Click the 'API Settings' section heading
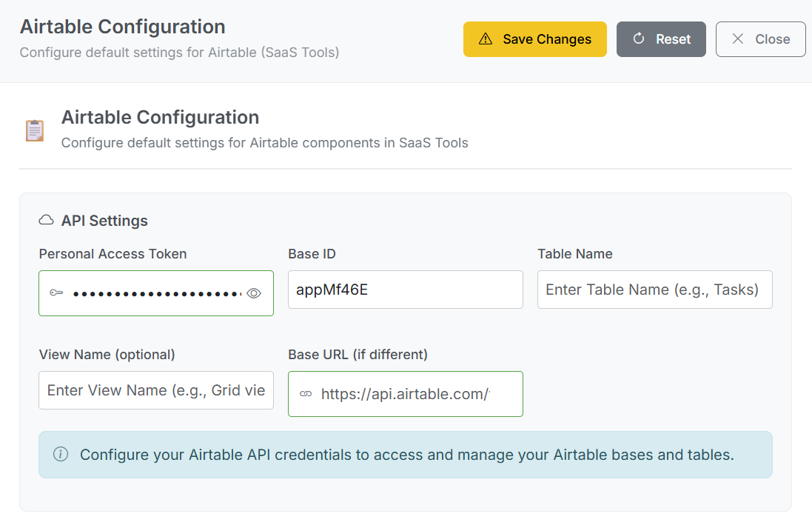 [x=104, y=221]
